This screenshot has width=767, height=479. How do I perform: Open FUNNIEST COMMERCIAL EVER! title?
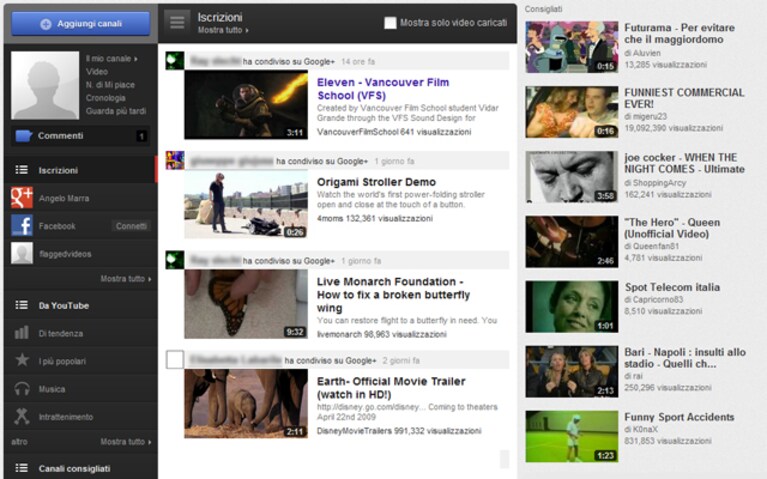click(684, 98)
